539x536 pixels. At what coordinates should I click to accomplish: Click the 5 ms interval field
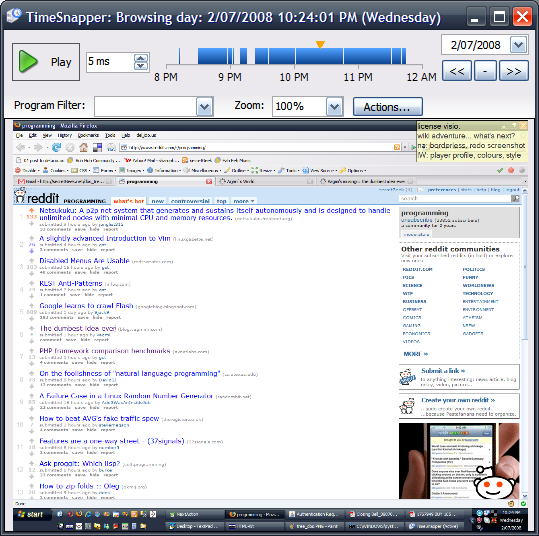pos(110,62)
